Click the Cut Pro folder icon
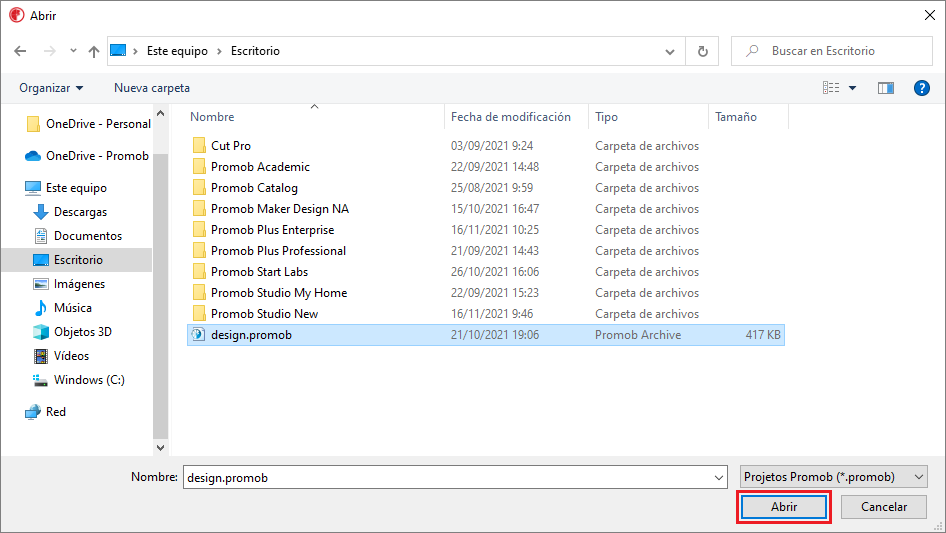This screenshot has height=533, width=946. coord(199,145)
